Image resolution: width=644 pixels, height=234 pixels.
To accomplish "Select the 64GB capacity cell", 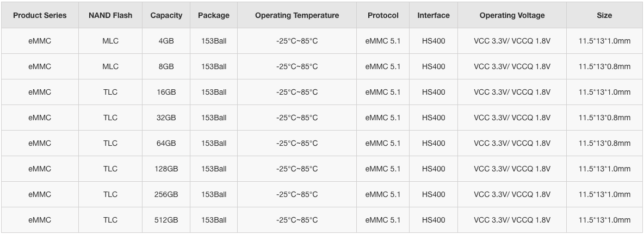I will click(166, 143).
